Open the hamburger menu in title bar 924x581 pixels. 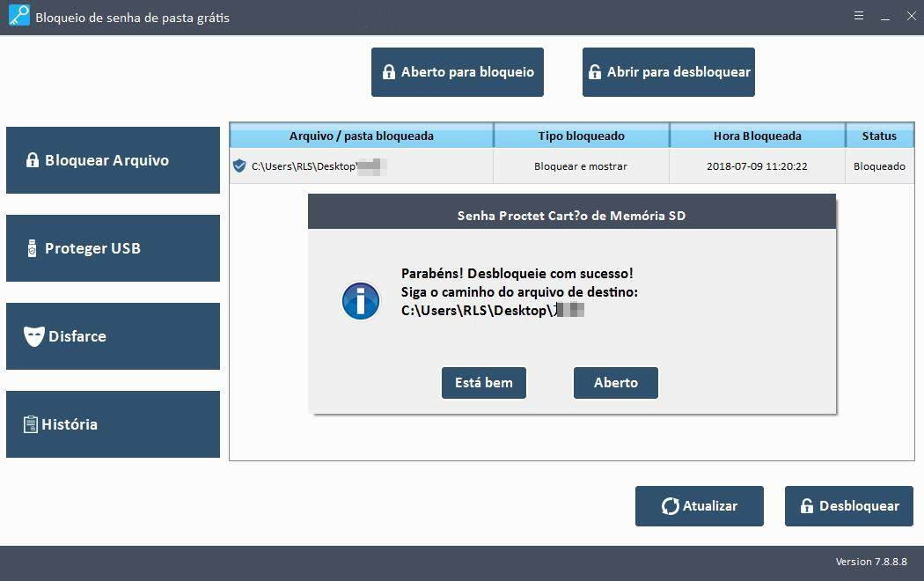858,17
